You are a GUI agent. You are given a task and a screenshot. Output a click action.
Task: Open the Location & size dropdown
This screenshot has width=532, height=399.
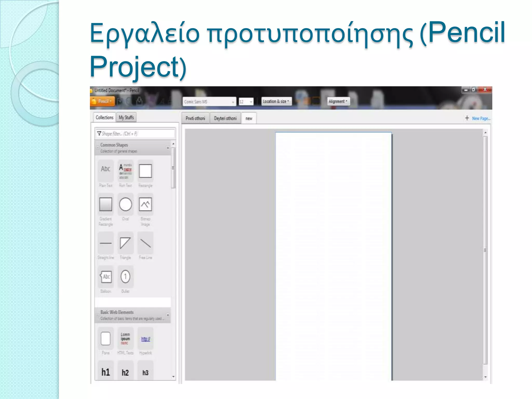coord(276,101)
